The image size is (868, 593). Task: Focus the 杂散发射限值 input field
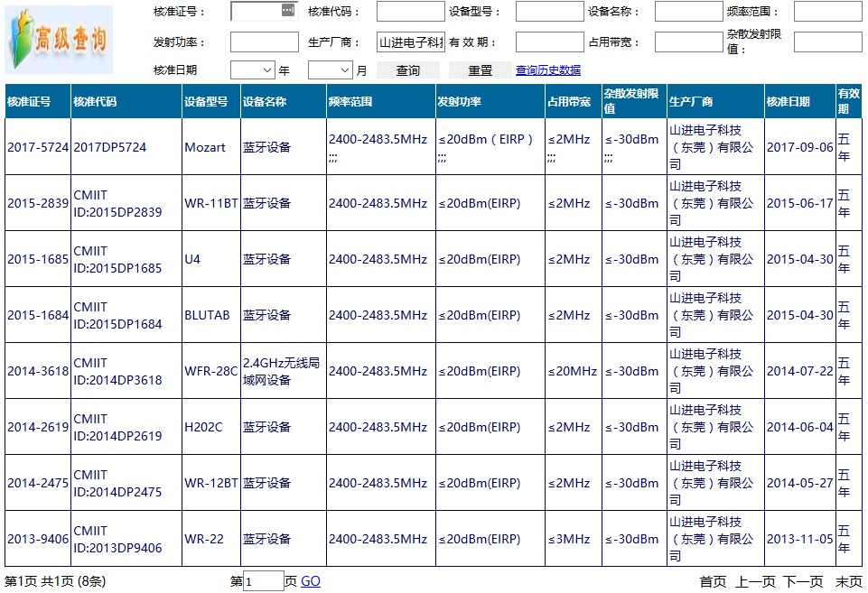point(827,42)
